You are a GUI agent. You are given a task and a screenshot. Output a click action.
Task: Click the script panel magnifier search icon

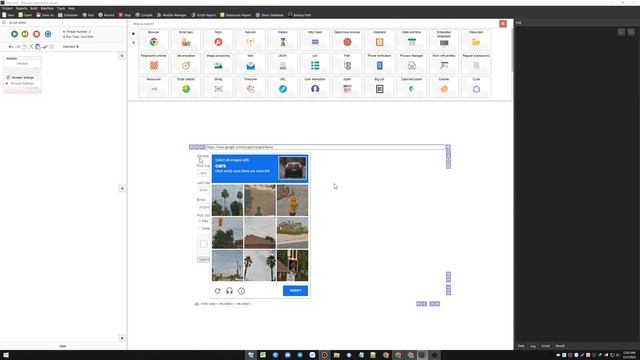click(122, 56)
